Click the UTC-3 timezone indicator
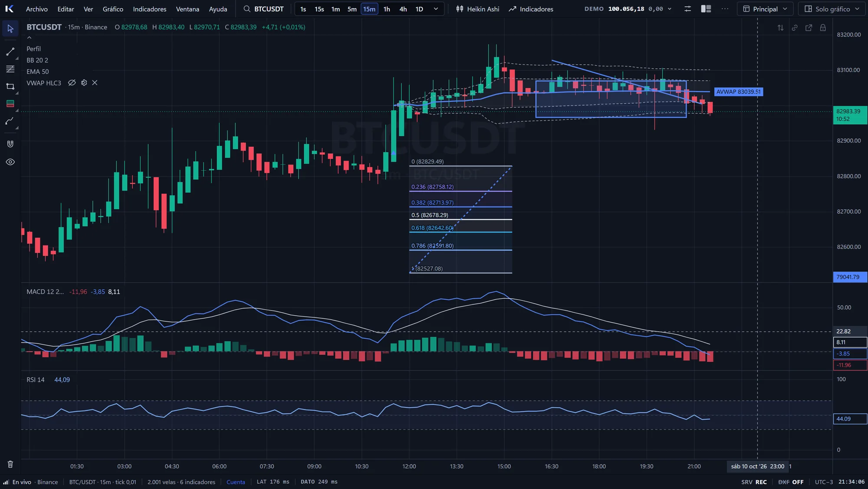Viewport: 868px width, 489px height. [x=824, y=482]
